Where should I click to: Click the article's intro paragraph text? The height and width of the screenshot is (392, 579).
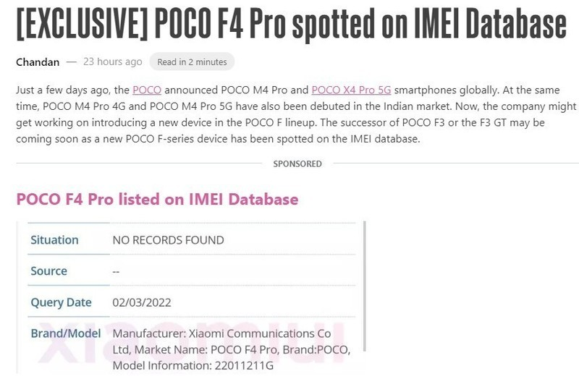(289, 122)
